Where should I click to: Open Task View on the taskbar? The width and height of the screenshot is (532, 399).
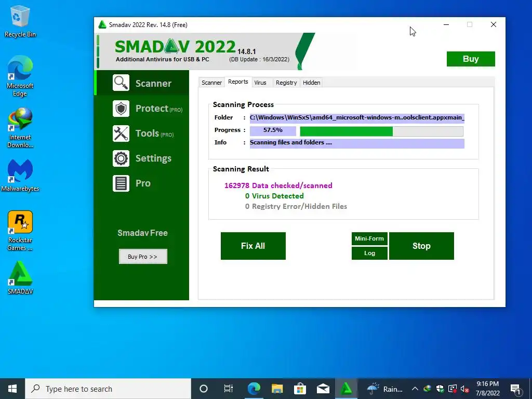[229, 389]
